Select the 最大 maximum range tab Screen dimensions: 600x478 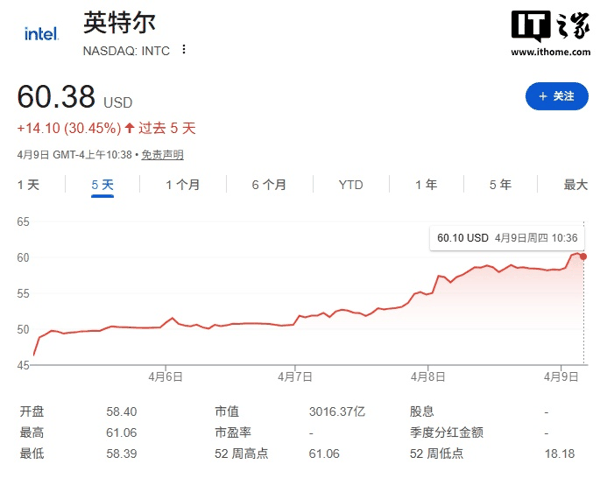click(x=575, y=185)
